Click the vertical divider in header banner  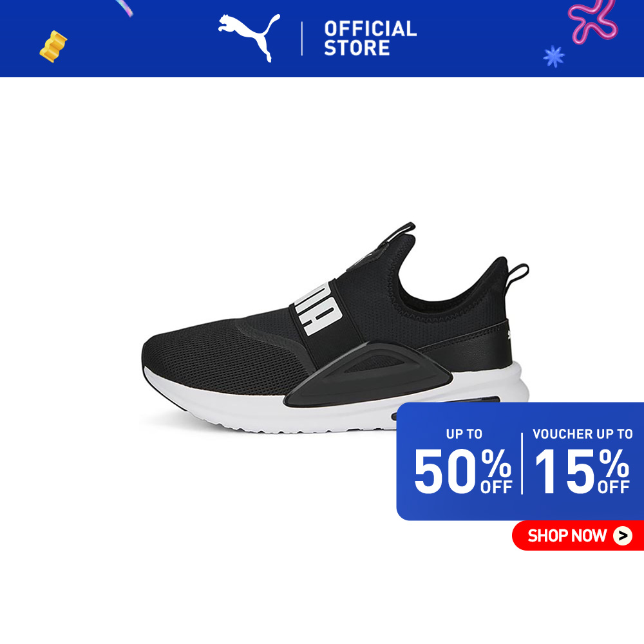(x=302, y=39)
